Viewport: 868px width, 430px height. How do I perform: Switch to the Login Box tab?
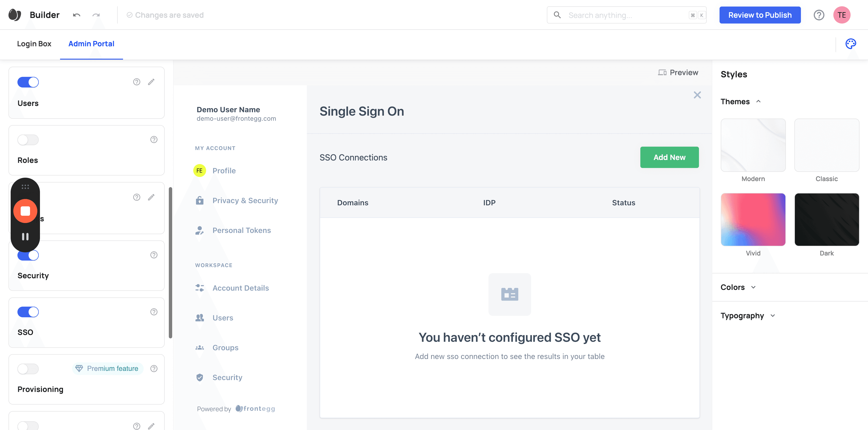pyautogui.click(x=34, y=43)
